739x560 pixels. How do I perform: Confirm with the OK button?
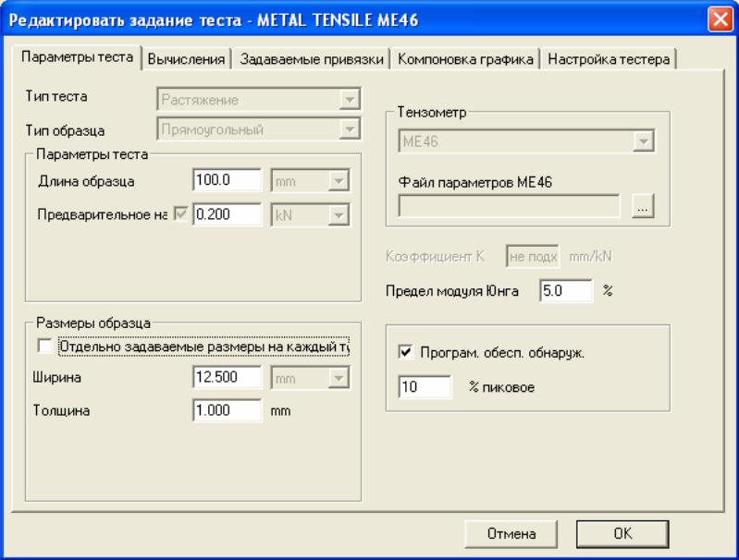click(x=622, y=533)
